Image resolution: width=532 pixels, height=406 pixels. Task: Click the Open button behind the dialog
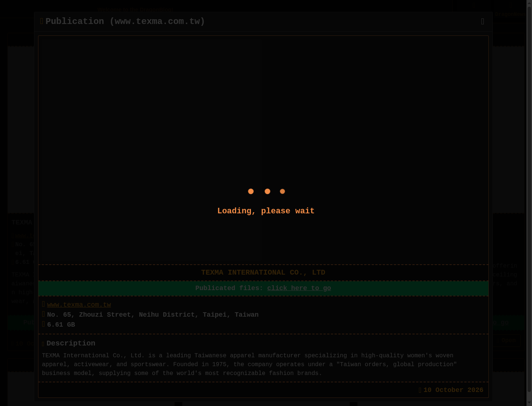pos(507,340)
